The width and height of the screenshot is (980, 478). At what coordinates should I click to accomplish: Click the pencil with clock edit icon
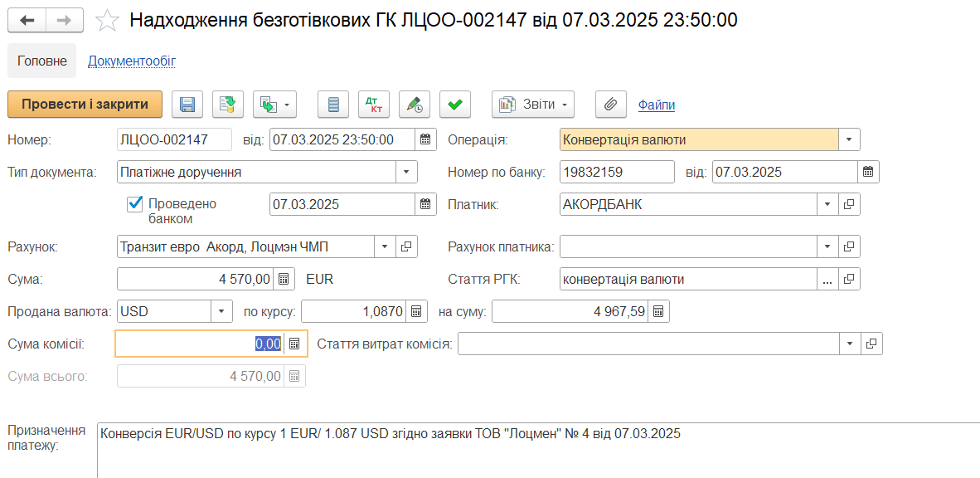[x=415, y=105]
